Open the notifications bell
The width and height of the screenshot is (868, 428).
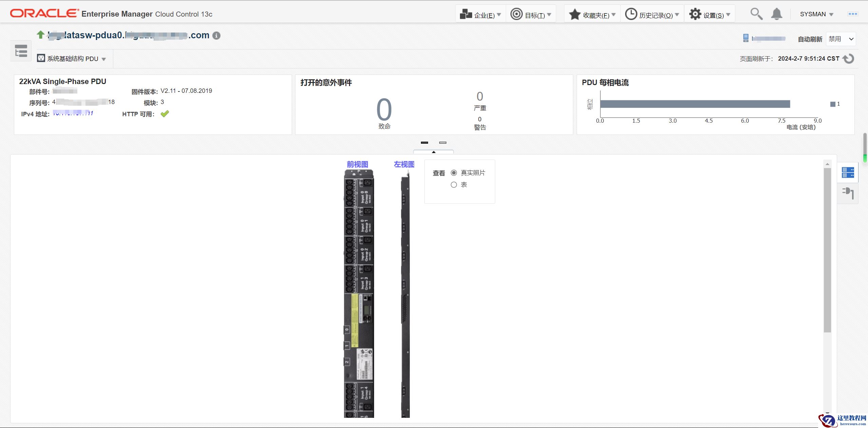(776, 14)
